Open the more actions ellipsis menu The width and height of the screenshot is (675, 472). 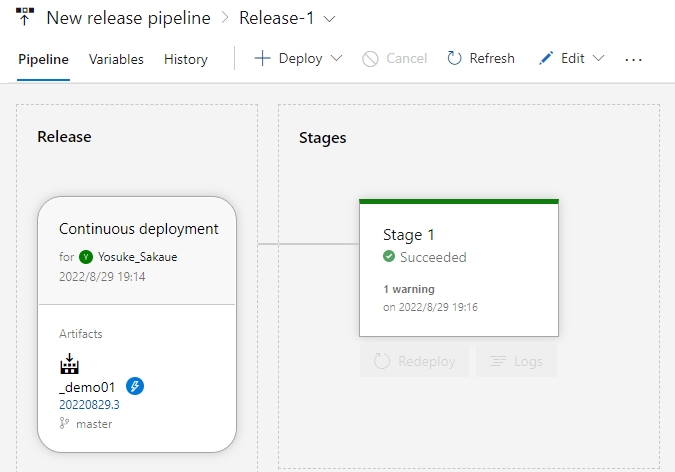tap(633, 59)
